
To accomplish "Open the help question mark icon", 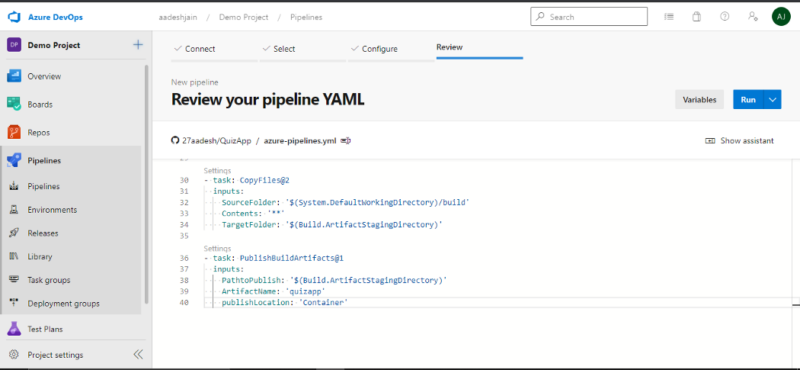I will pyautogui.click(x=724, y=17).
